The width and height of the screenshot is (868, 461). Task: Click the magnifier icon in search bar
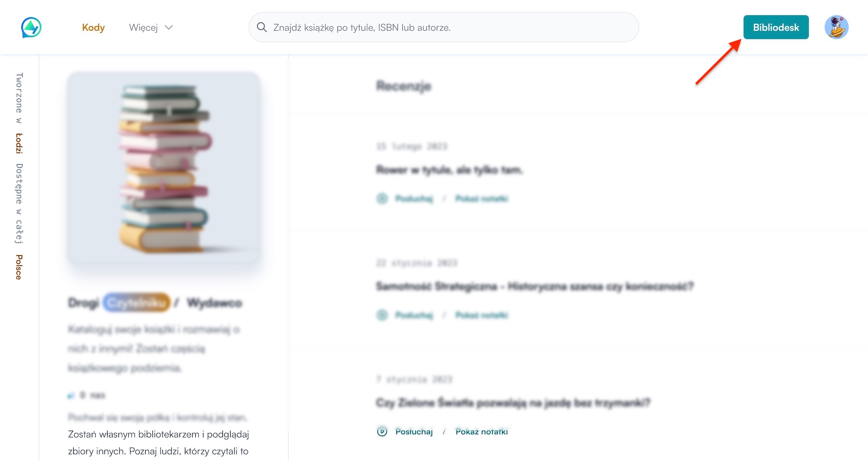coord(262,28)
